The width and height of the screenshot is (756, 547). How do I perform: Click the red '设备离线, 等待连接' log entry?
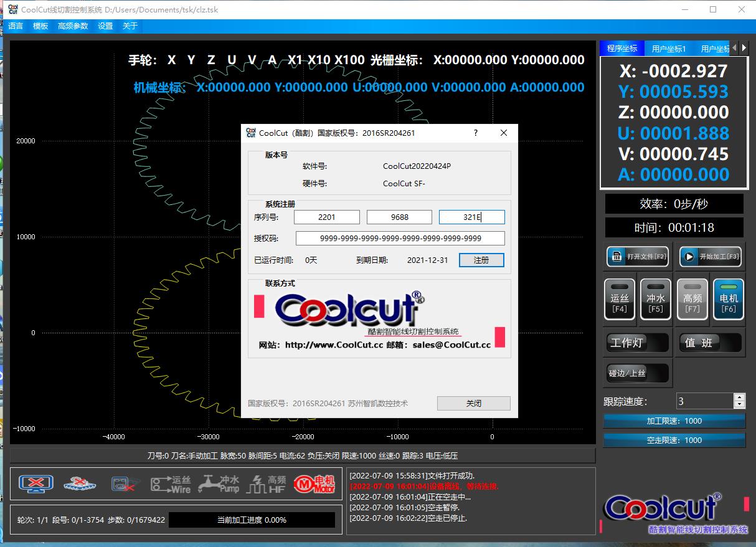pos(424,486)
